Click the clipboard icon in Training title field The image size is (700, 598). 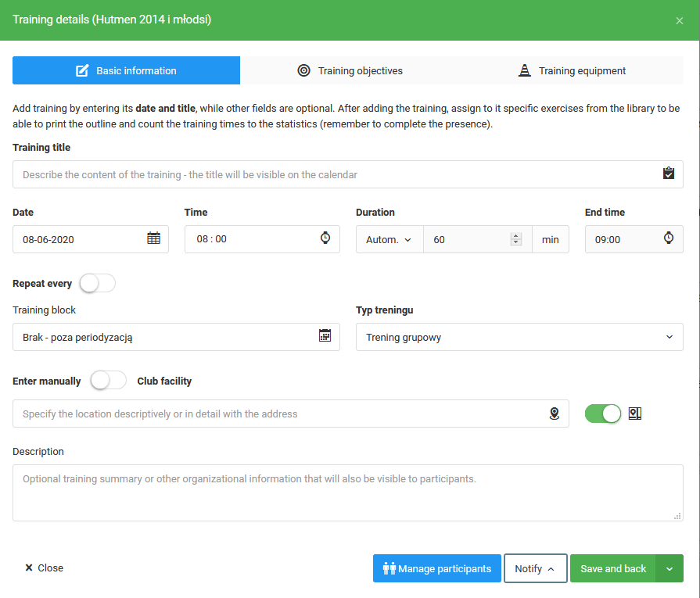tap(668, 174)
